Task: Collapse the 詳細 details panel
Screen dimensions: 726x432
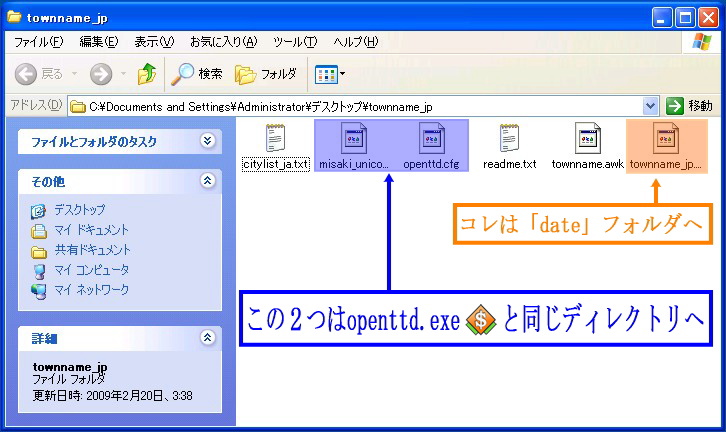Action: [x=207, y=337]
